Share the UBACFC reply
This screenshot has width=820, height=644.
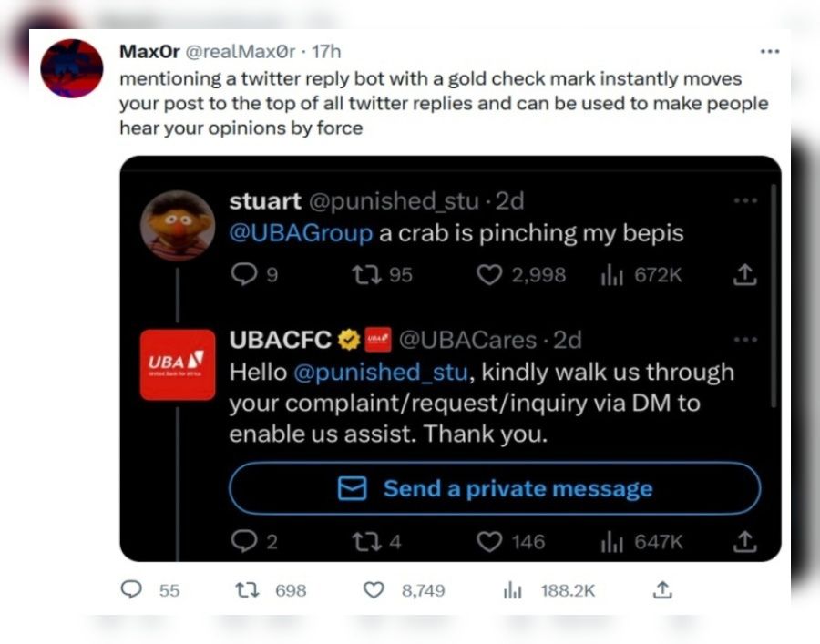[x=744, y=542]
